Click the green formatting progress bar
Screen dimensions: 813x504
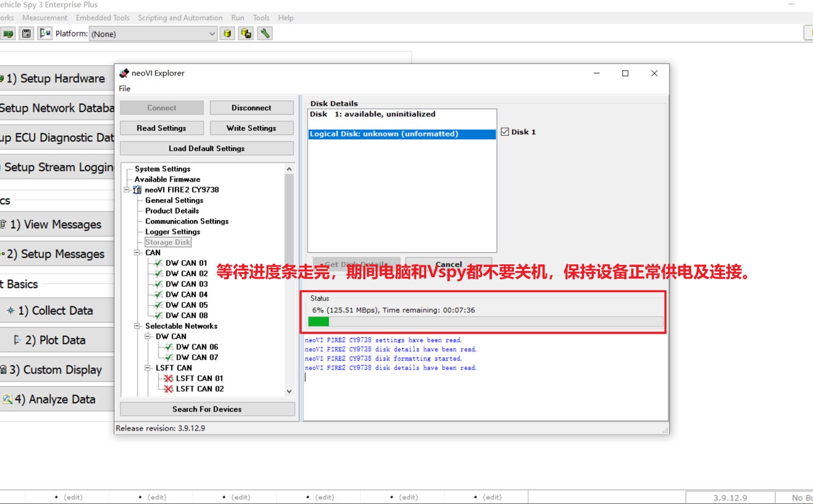click(x=485, y=321)
